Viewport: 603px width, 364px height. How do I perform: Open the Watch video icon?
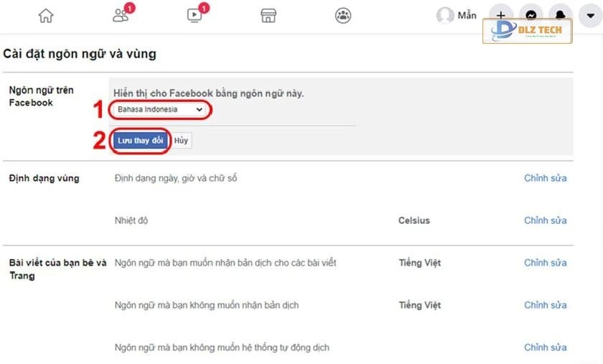click(195, 15)
